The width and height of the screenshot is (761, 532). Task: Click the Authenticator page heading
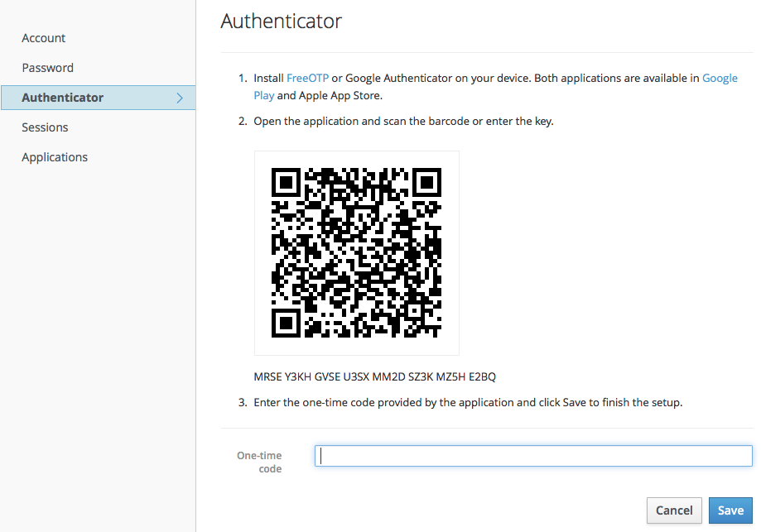click(x=281, y=22)
